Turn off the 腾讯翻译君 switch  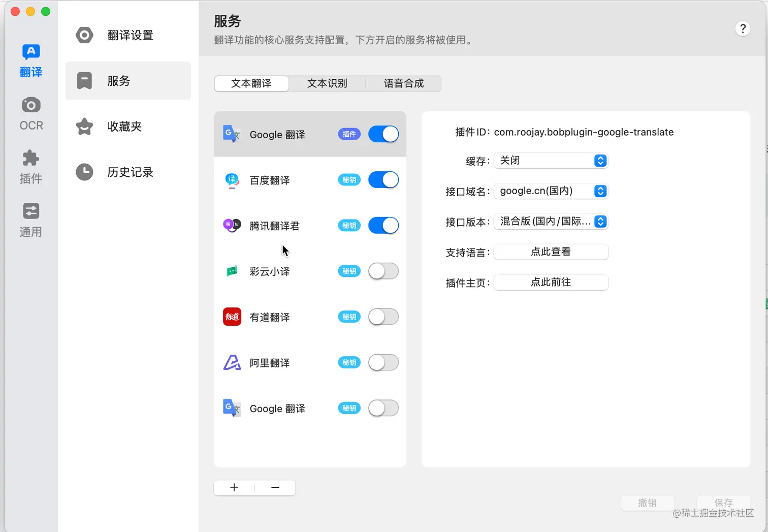coord(383,226)
